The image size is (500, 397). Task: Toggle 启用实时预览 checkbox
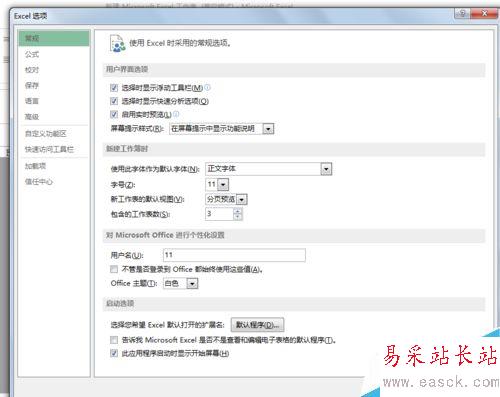click(114, 115)
